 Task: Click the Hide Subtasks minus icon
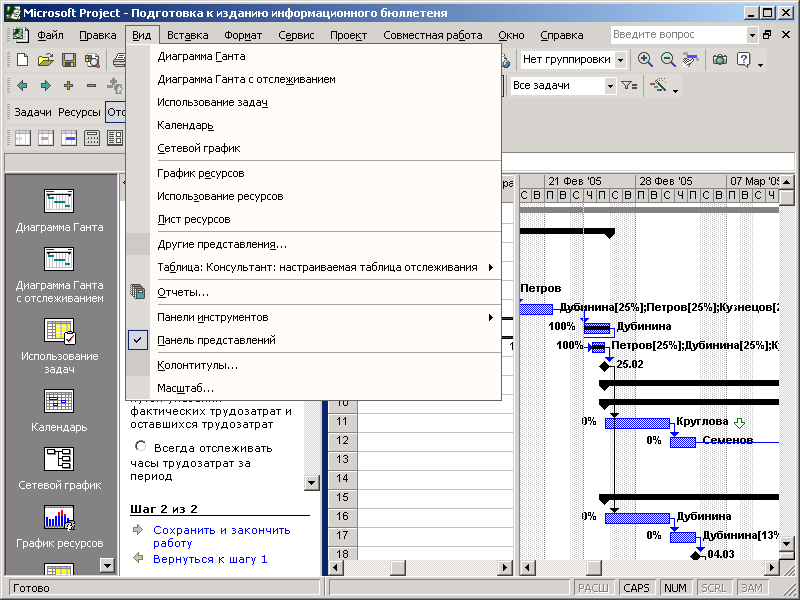[x=91, y=85]
